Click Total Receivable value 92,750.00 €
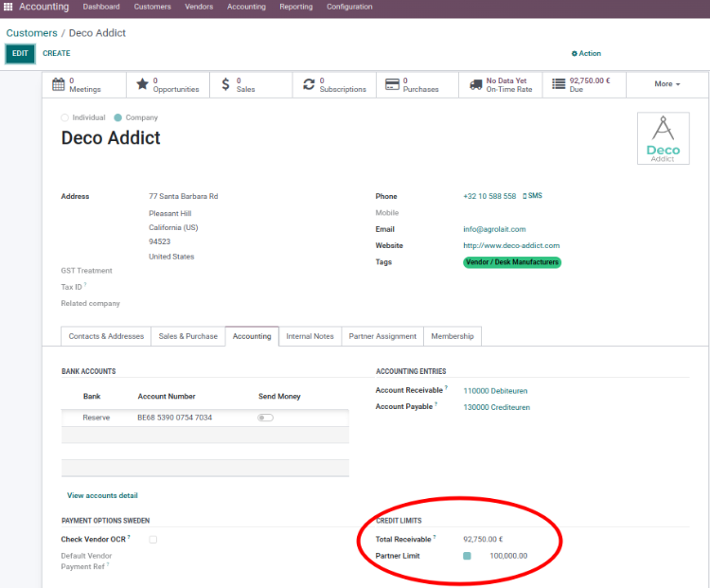 point(483,540)
